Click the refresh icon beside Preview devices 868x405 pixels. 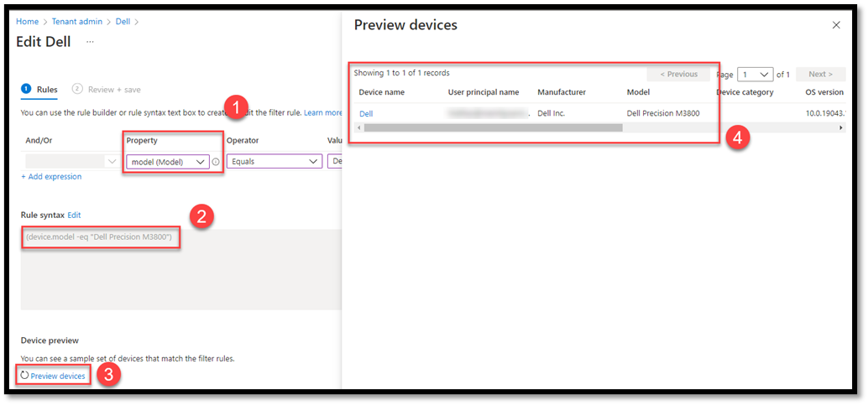(24, 376)
